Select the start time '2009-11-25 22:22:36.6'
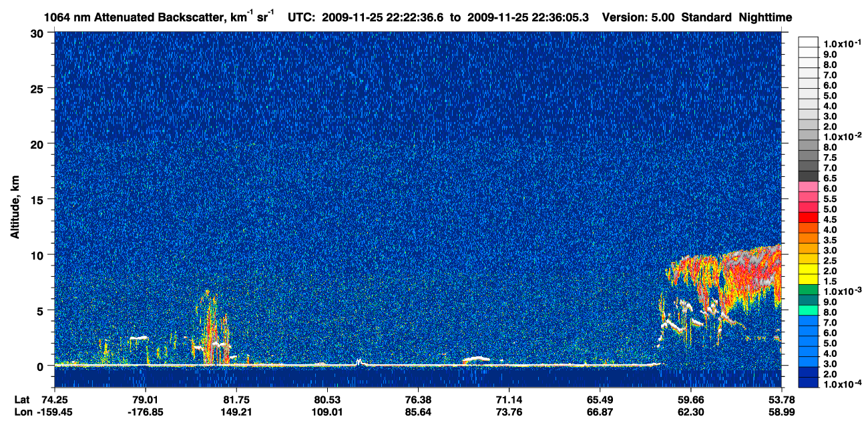 pos(383,17)
